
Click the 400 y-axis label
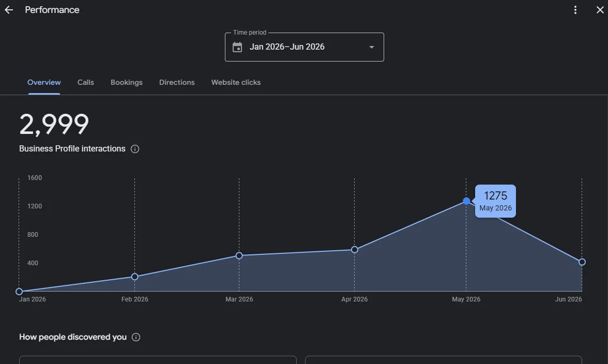(x=33, y=263)
